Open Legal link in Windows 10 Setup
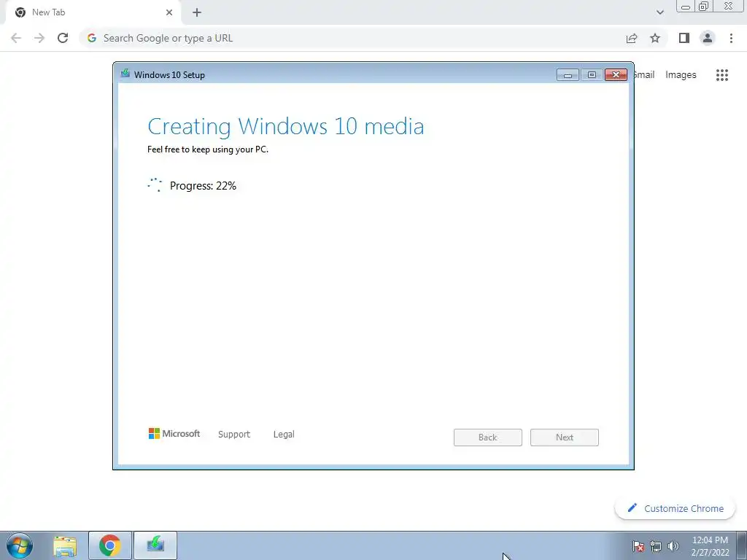 tap(284, 435)
